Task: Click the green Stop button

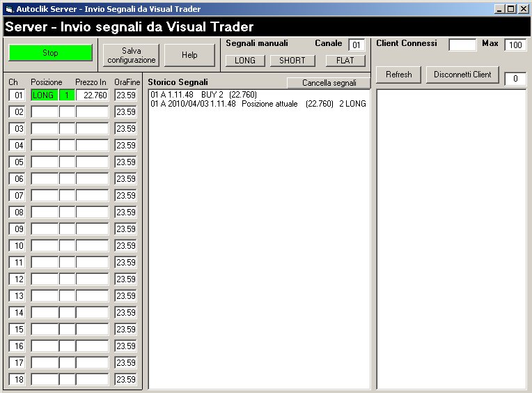Action: 50,53
